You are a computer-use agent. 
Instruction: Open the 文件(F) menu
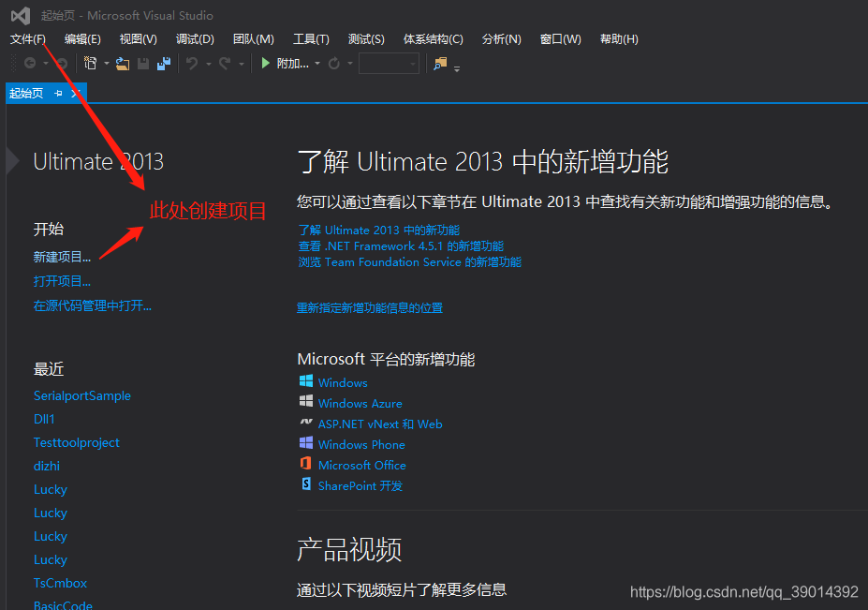[x=28, y=39]
